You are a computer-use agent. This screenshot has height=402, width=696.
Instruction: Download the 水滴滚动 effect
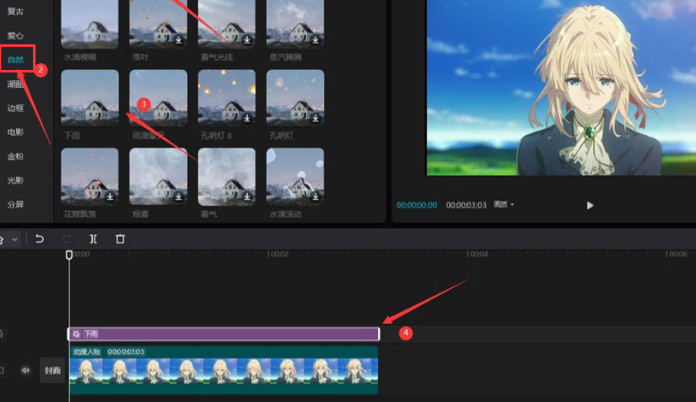coord(315,196)
